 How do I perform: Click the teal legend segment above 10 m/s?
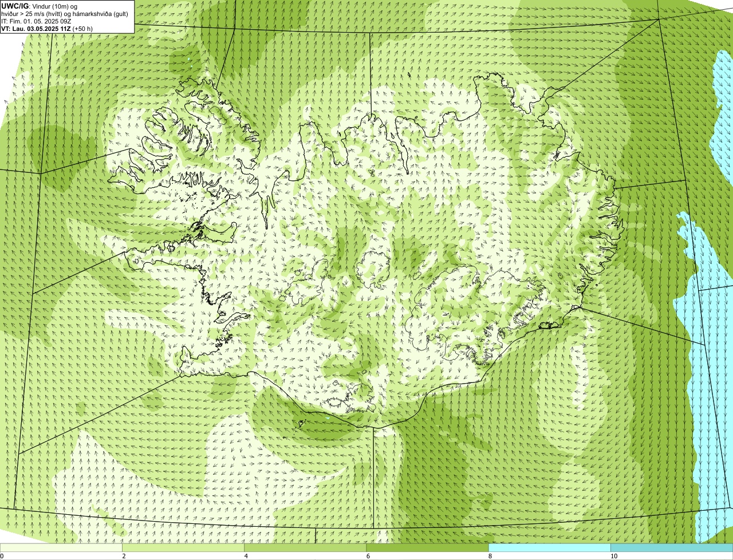pyautogui.click(x=672, y=548)
